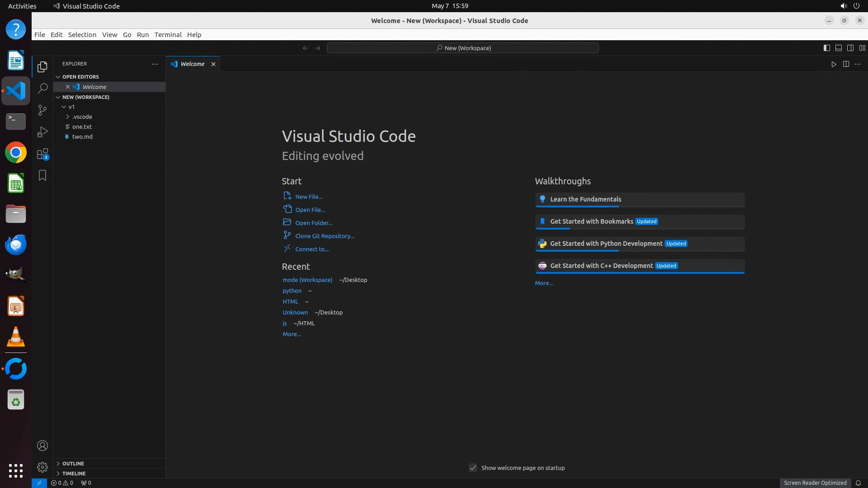Toggle the primary side bar visibility
Screen dimensions: 868x488
(826, 48)
